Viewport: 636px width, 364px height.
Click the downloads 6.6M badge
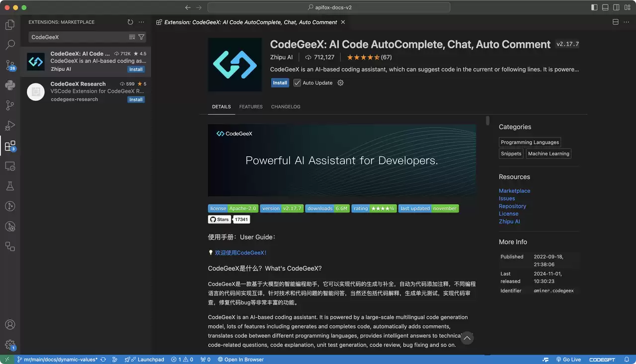pos(327,209)
